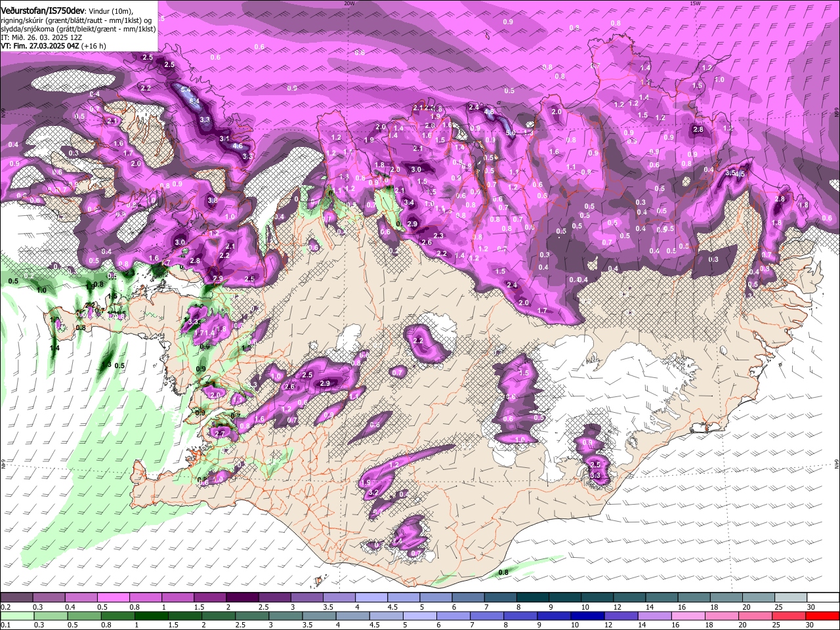This screenshot has width=840, height=630.
Task: Click the pale green bottom-row swatch between 0.1 and 0.3
Action: [x=16, y=616]
